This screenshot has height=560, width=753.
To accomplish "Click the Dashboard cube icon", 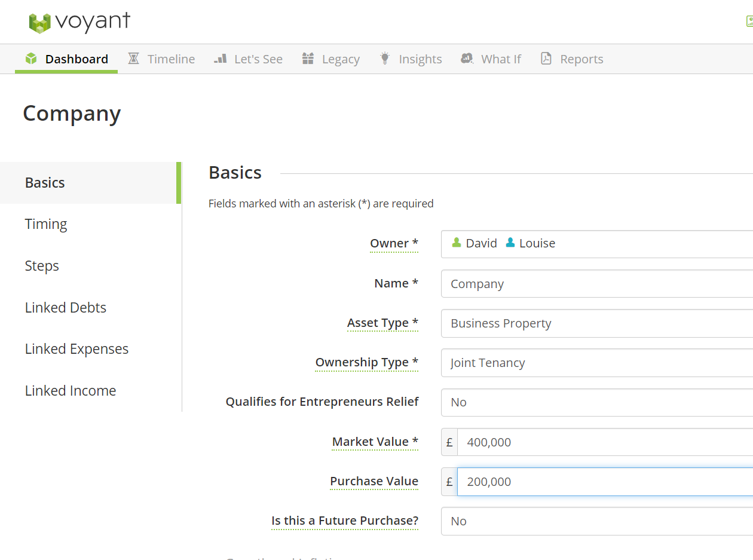I will [x=31, y=59].
